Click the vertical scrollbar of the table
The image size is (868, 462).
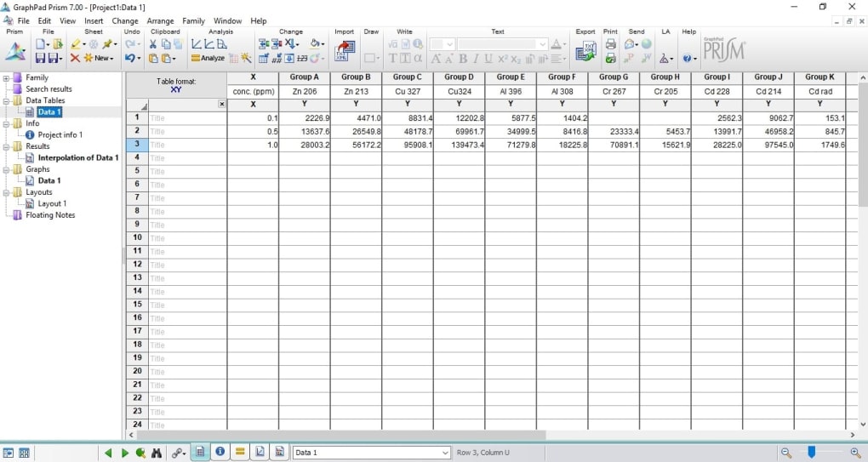862,145
